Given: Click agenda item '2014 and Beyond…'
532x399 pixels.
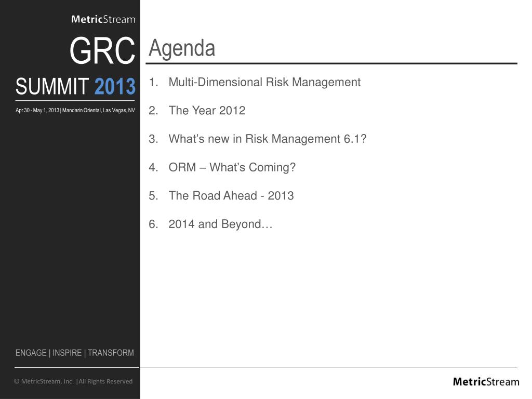Looking at the screenshot, I should [220, 224].
